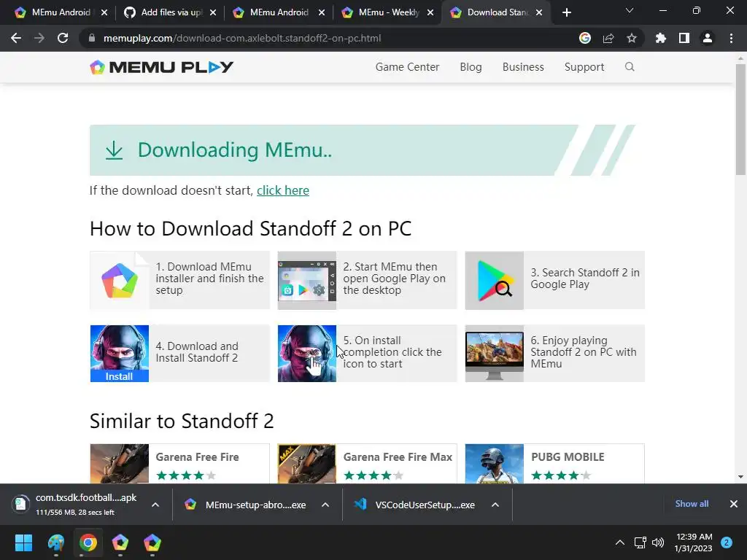Open the Blog page

[471, 67]
